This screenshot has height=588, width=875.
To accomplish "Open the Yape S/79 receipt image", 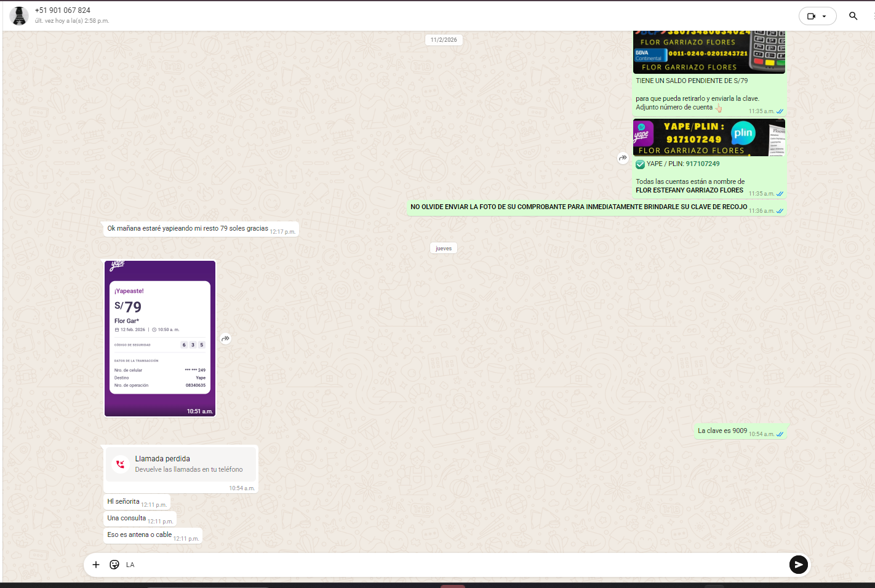I will point(160,338).
